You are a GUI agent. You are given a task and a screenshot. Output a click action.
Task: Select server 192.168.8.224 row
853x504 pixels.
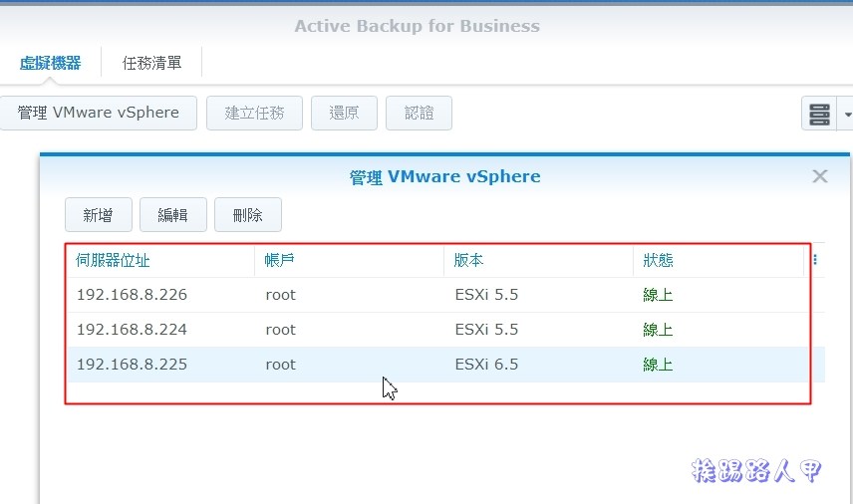click(x=445, y=330)
